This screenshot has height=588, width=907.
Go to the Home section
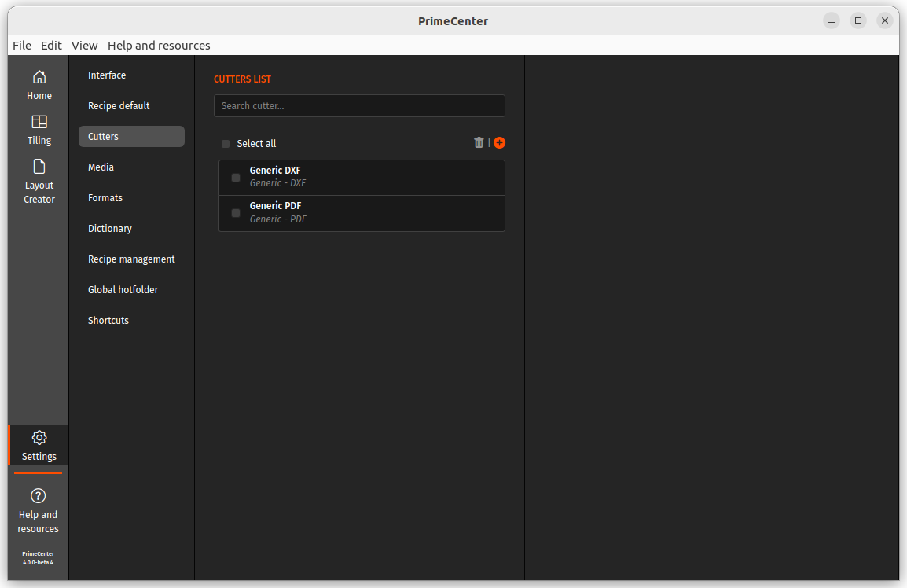point(39,85)
